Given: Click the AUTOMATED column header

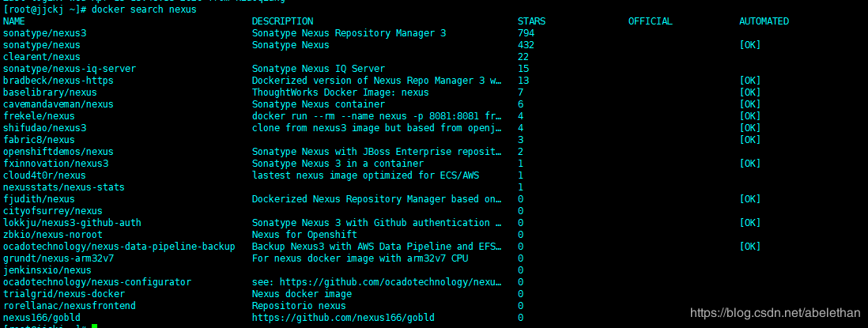Looking at the screenshot, I should (764, 21).
